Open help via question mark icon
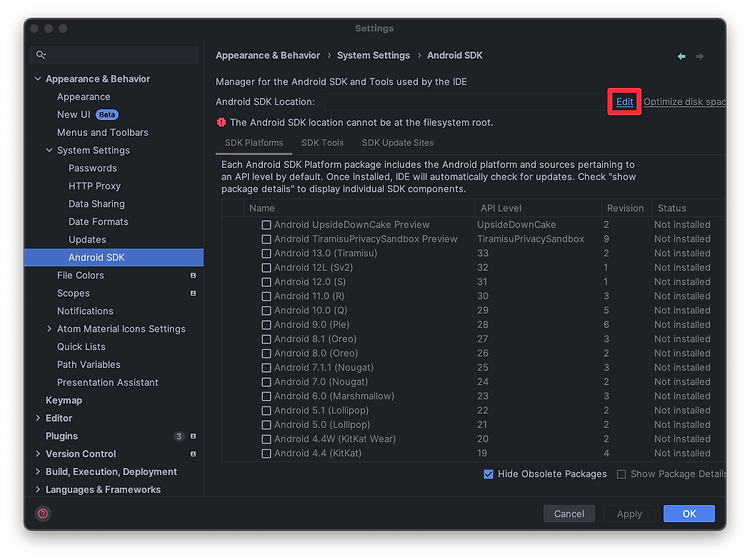This screenshot has height=560, width=750. pos(43,514)
